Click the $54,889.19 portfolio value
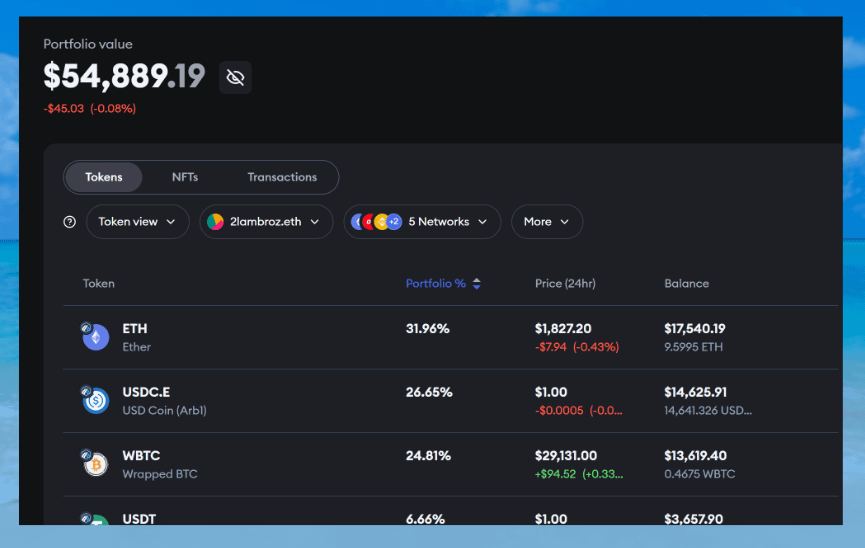This screenshot has width=865, height=548. (124, 76)
